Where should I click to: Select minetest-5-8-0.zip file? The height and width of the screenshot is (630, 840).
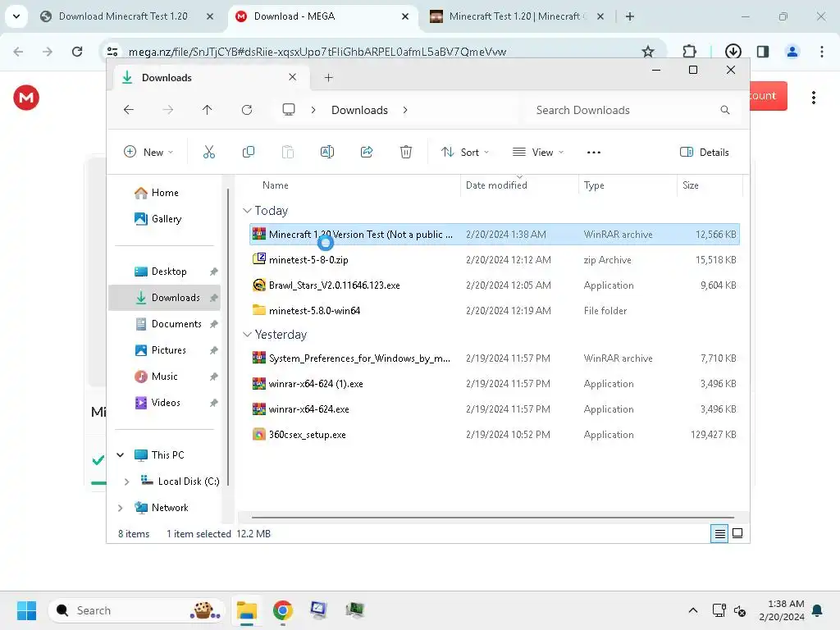click(495, 260)
